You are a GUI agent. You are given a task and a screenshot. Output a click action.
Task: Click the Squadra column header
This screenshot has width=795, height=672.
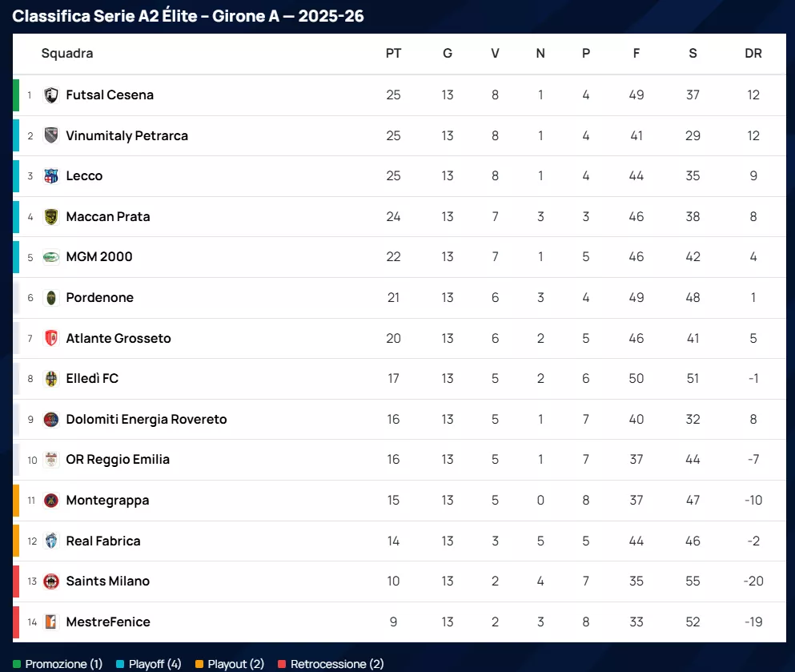[x=67, y=54]
